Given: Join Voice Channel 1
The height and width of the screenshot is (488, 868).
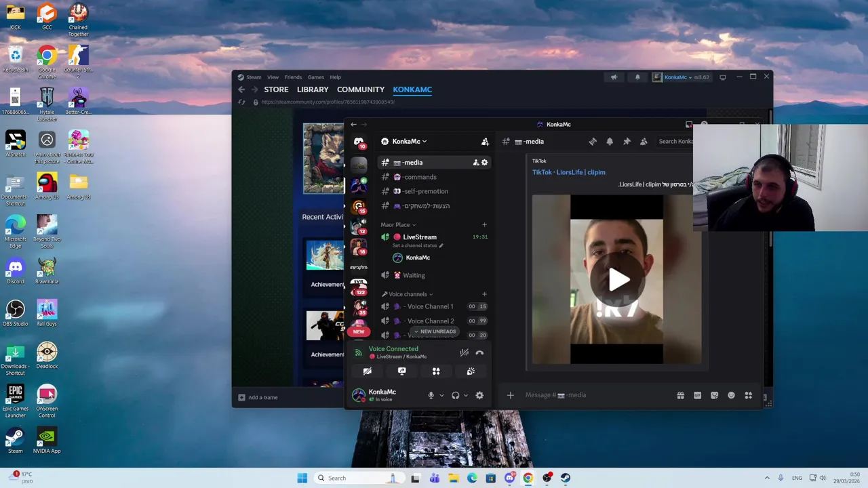Looking at the screenshot, I should [434, 306].
